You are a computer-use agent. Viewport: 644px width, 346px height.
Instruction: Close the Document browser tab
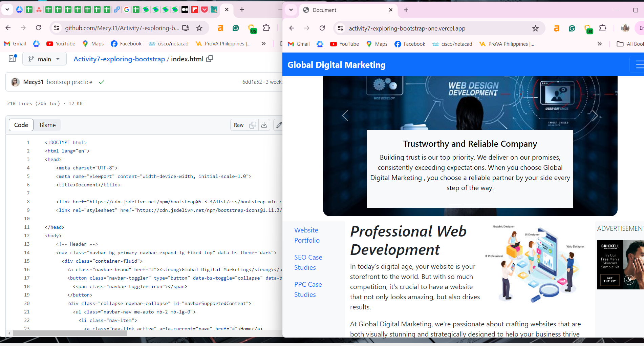(391, 10)
